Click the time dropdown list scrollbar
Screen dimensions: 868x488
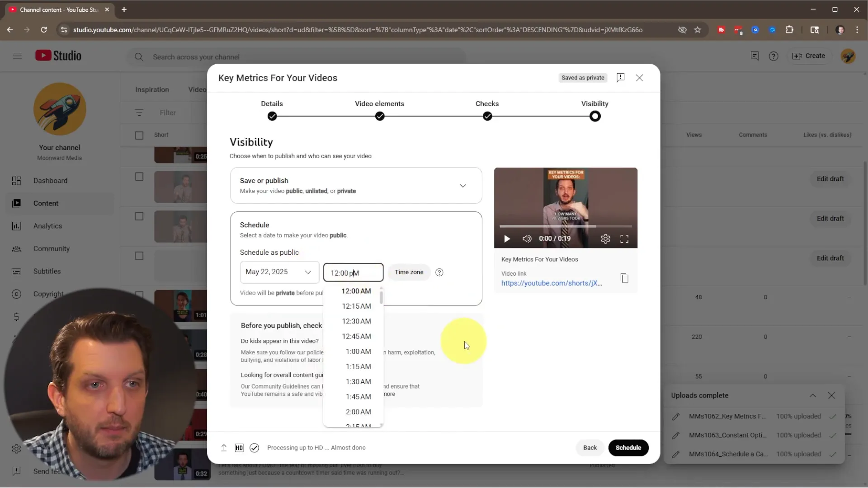click(x=382, y=297)
